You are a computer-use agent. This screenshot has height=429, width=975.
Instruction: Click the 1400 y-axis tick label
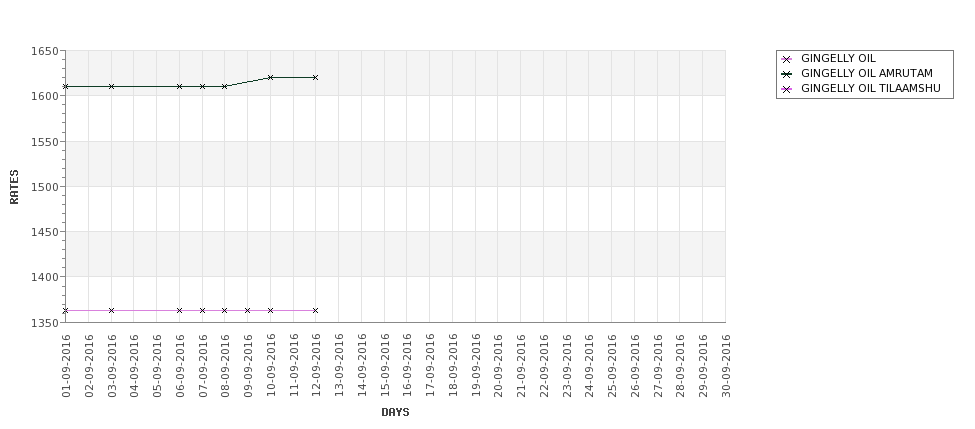pos(44,277)
